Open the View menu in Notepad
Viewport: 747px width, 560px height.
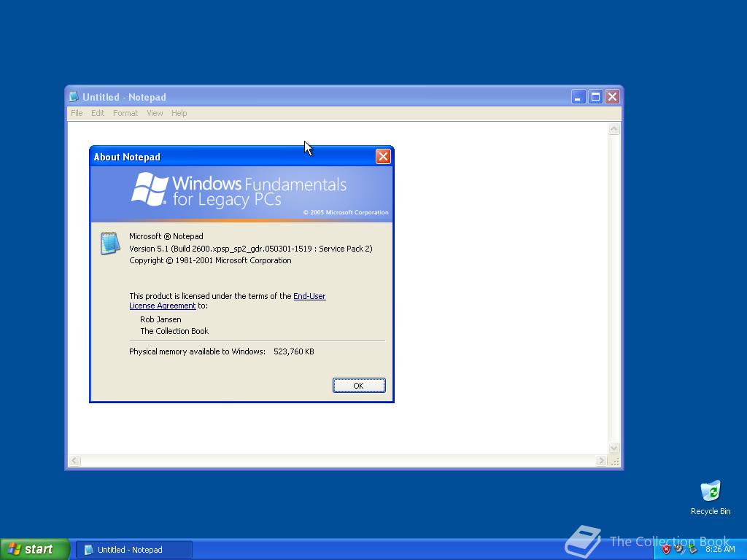click(x=155, y=113)
